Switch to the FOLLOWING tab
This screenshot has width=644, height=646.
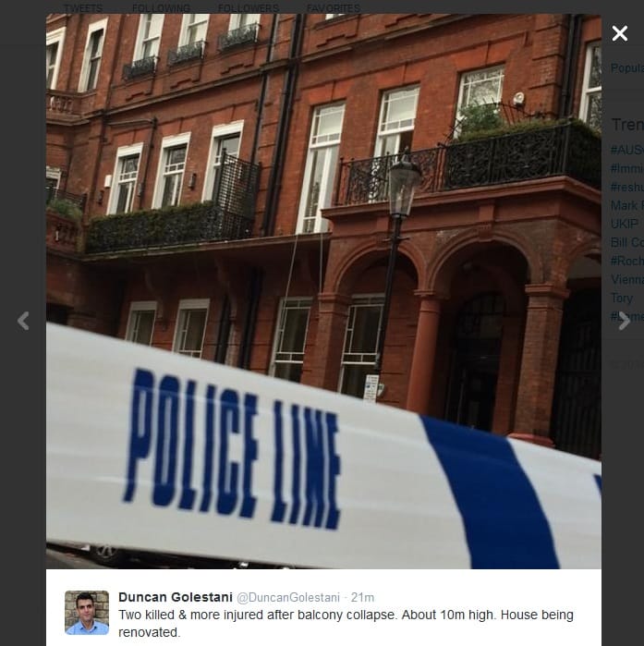point(162,8)
